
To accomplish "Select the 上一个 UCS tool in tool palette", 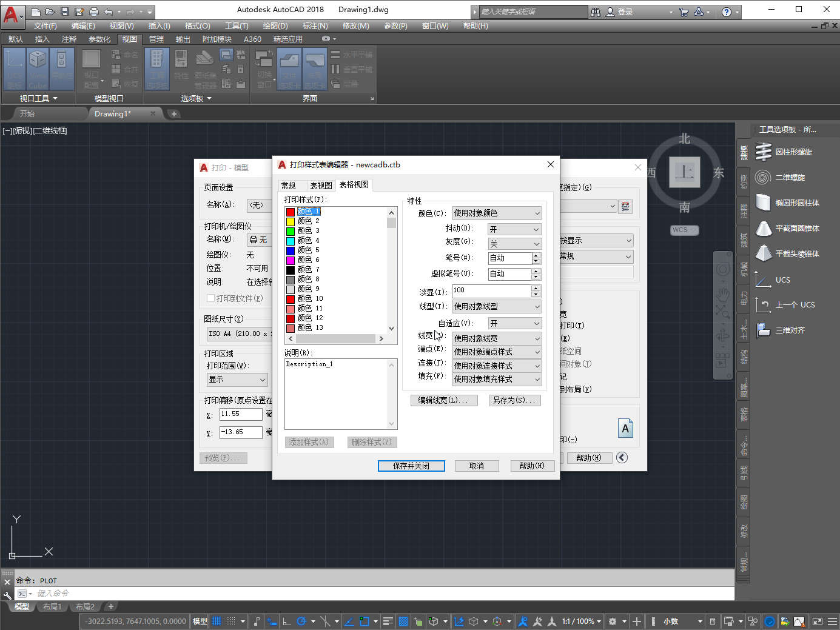I will coord(785,305).
